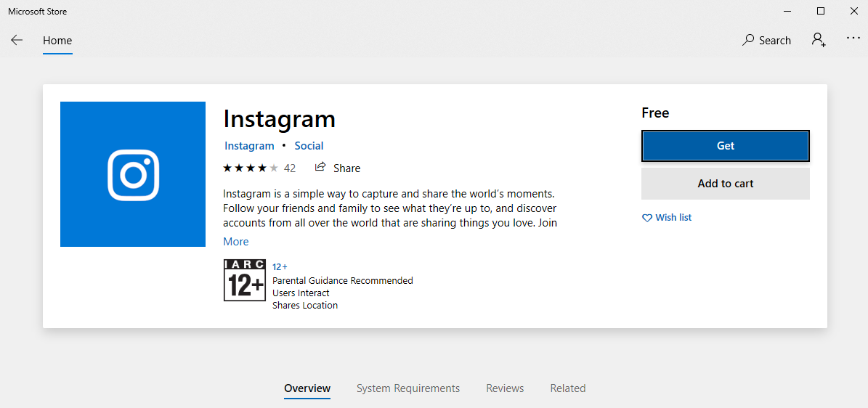868x408 pixels.
Task: Select the Home tab in navigation
Action: point(57,41)
